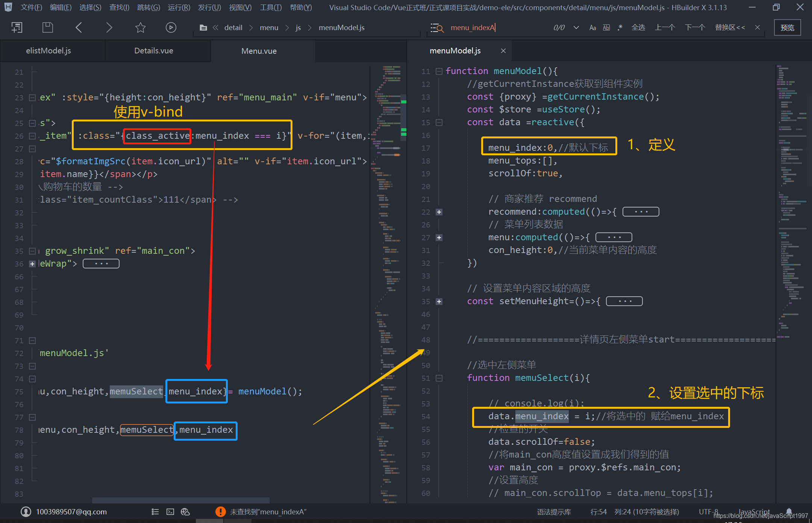Close the find bar with X
Screen dimensions: 812x523
pos(757,27)
